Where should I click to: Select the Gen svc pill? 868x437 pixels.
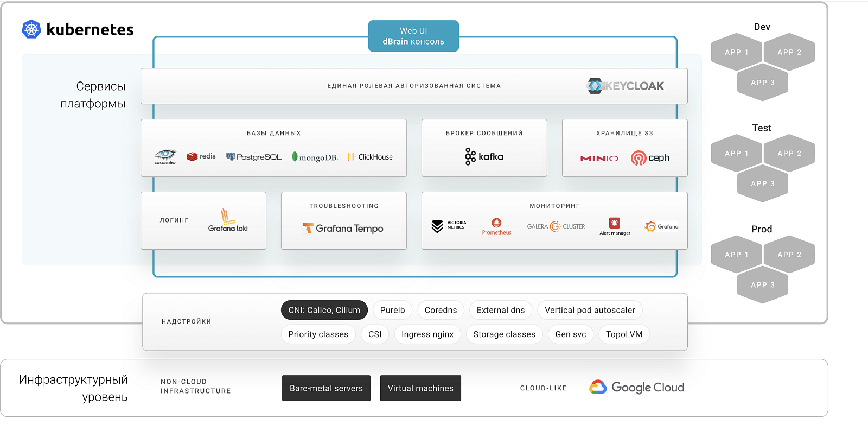(571, 334)
